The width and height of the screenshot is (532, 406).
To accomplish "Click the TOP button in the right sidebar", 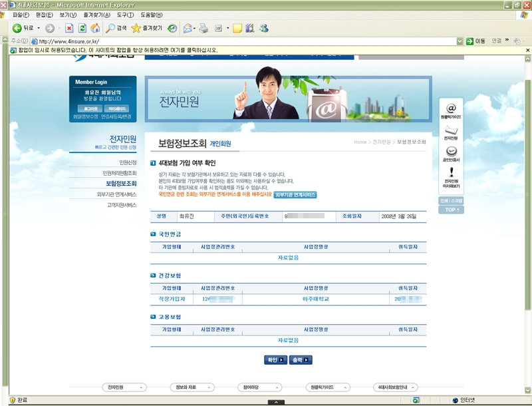I will tap(451, 210).
